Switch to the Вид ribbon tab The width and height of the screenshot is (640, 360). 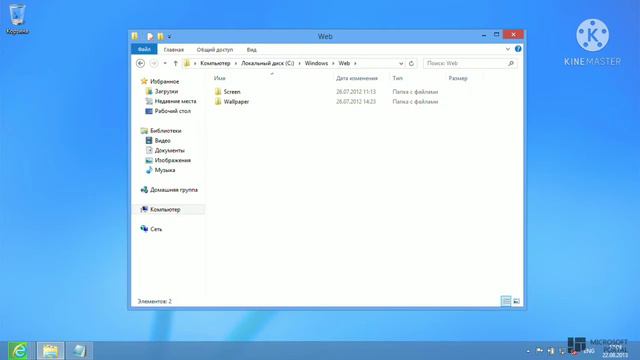click(251, 49)
